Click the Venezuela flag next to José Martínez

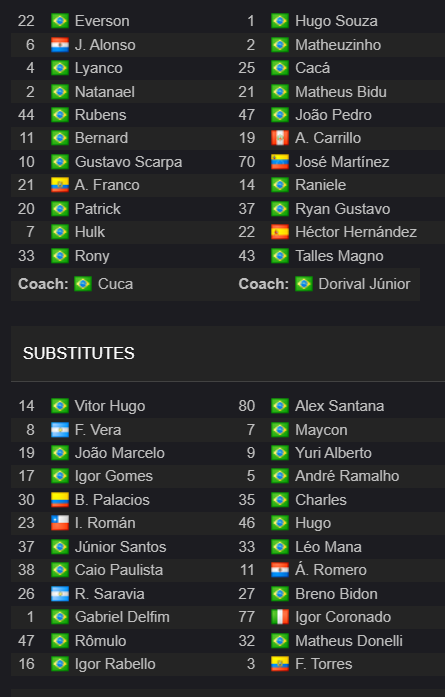tap(280, 162)
